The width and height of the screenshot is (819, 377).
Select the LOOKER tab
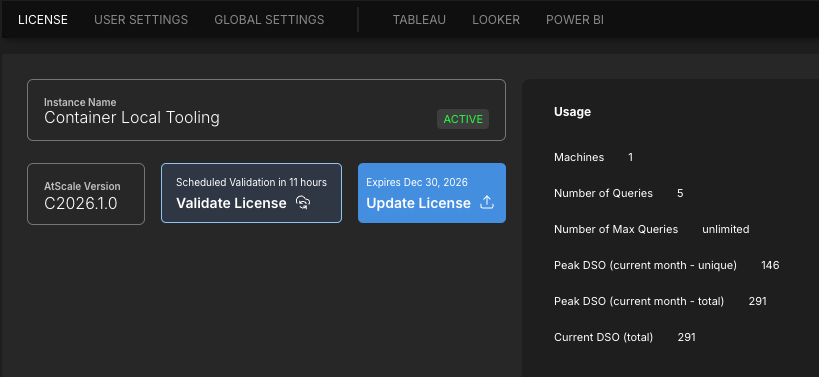496,20
